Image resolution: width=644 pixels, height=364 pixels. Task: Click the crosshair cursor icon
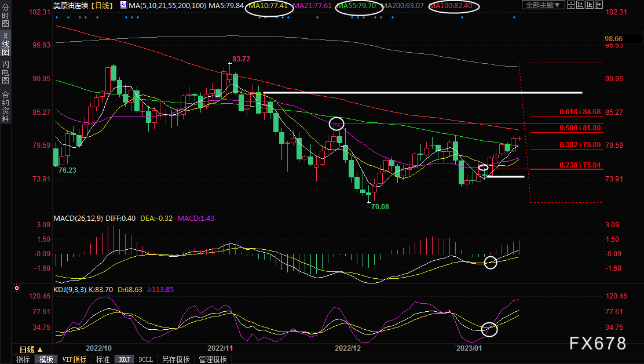pos(571,5)
